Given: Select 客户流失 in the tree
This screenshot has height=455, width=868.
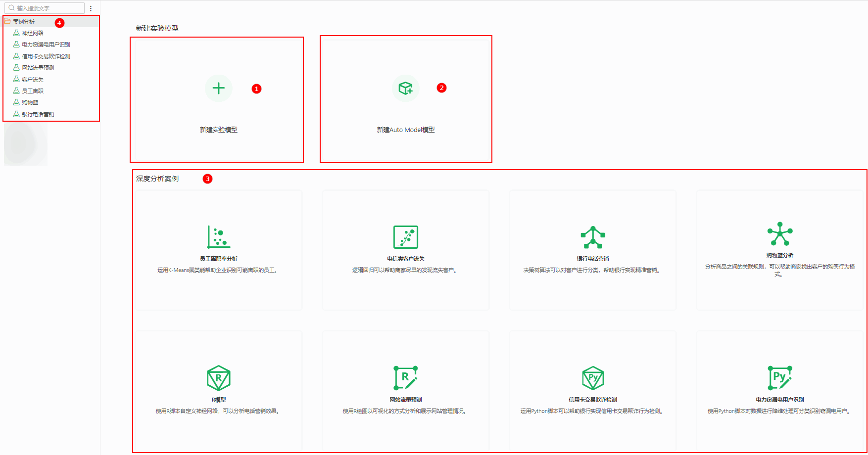Looking at the screenshot, I should (x=33, y=80).
